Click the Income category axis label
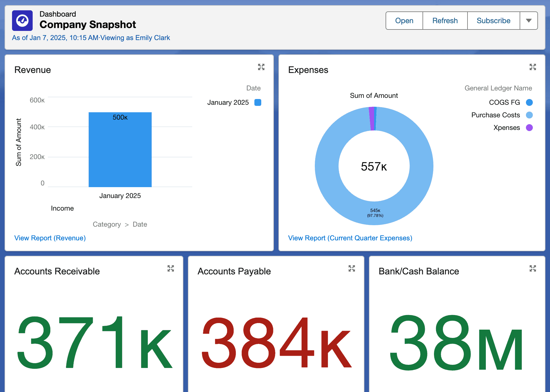Screen dimensions: 550x392 tap(62, 208)
